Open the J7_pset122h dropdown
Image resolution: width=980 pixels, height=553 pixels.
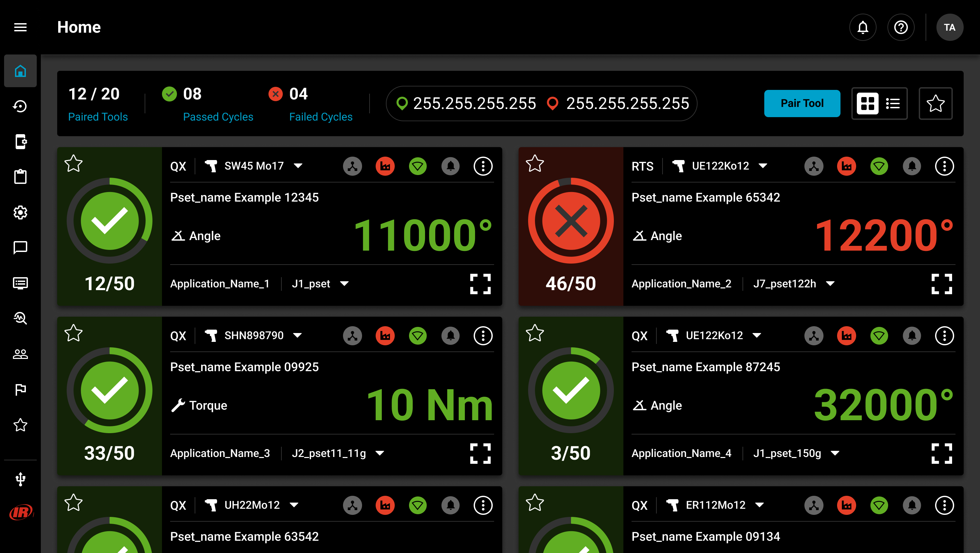pos(830,284)
